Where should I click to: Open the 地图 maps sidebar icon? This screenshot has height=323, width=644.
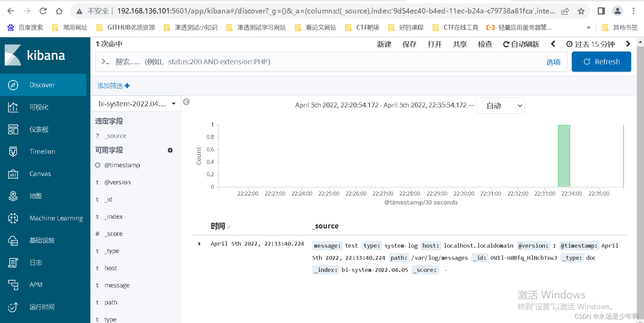[x=13, y=196]
